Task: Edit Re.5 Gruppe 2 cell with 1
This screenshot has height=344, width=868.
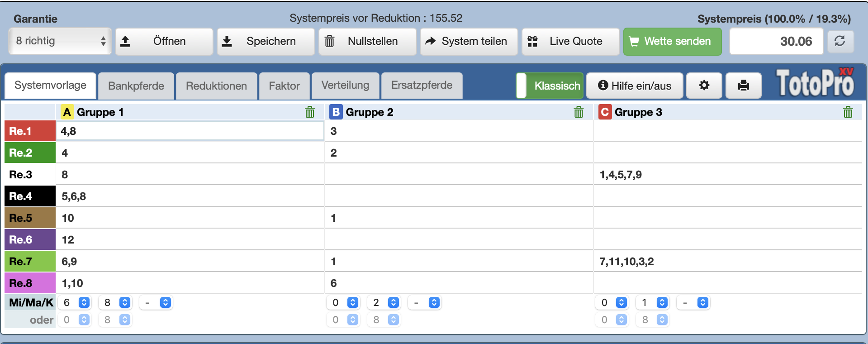Action: 459,218
